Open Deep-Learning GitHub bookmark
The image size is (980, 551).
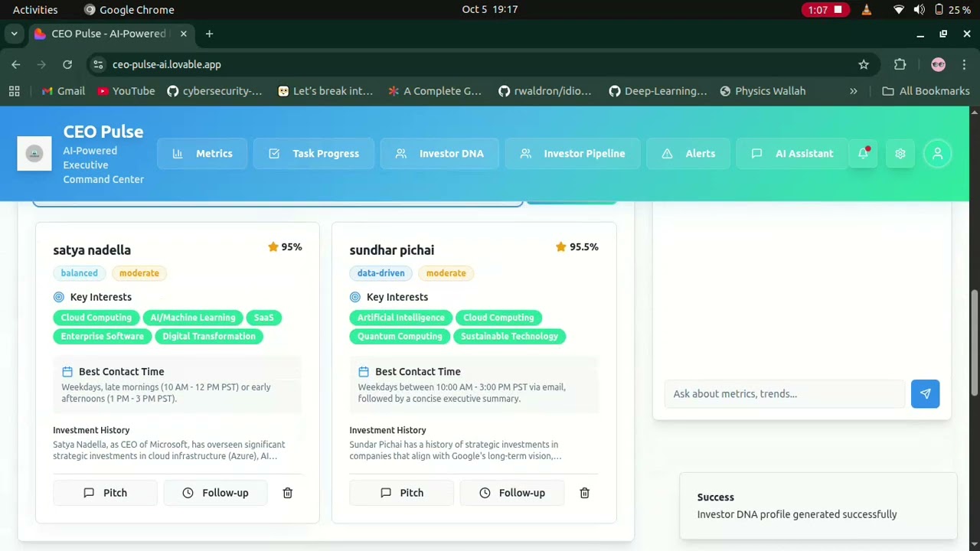click(658, 91)
